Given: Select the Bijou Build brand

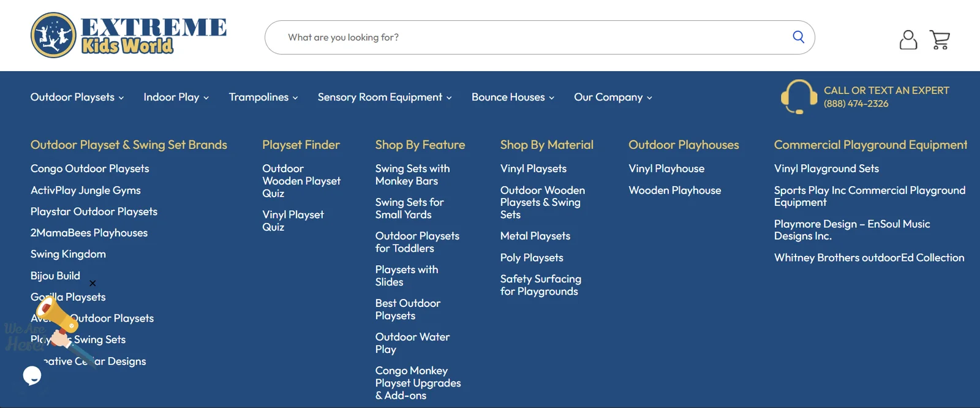Looking at the screenshot, I should pyautogui.click(x=55, y=276).
